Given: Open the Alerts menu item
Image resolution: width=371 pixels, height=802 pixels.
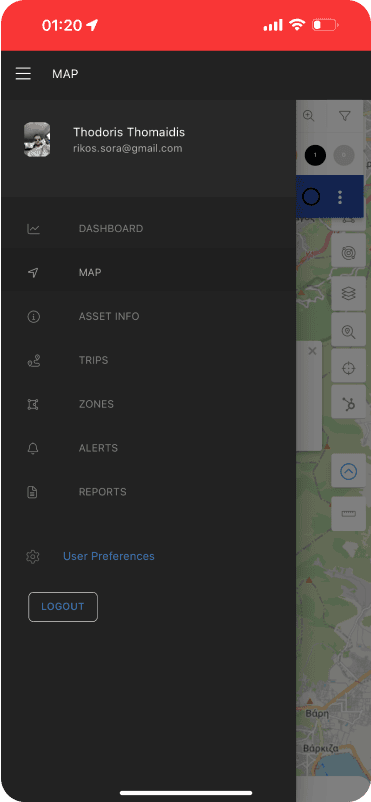Looking at the screenshot, I should [x=148, y=449].
